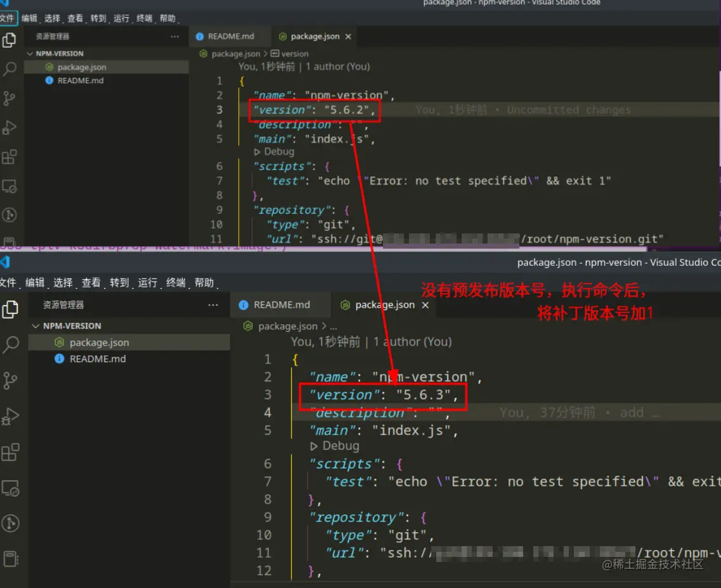Image resolution: width=721 pixels, height=588 pixels.
Task: Open Remote Explorer icon in lower window
Action: point(10,488)
